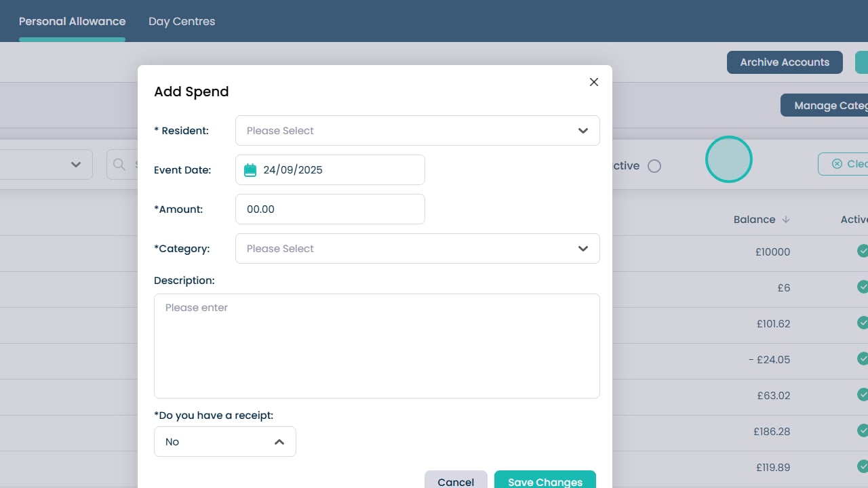Click the Balance sort arrow icon
Image resolution: width=868 pixels, height=488 pixels.
786,220
